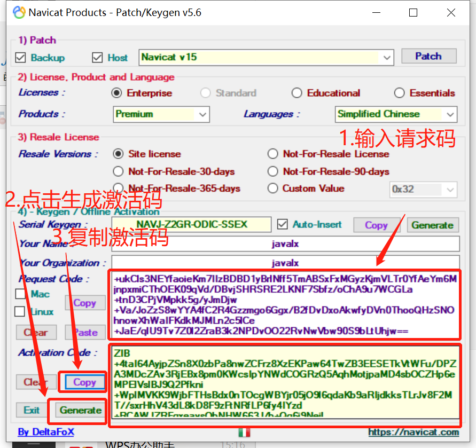The height and width of the screenshot is (448, 476).
Task: Select the Site license resale version
Action: [x=118, y=154]
